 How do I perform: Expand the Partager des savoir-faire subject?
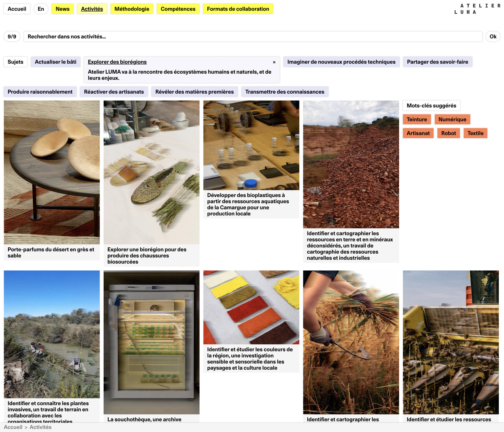pos(437,62)
